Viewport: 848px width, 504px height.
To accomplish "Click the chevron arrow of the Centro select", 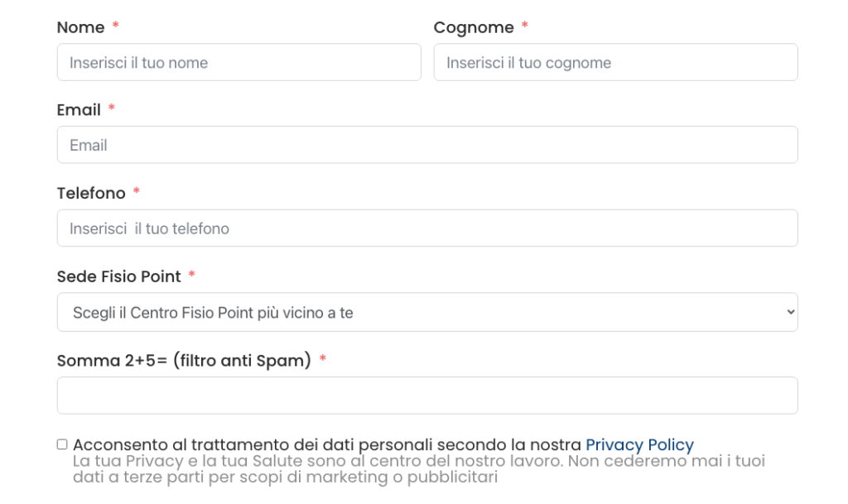I will (x=790, y=312).
